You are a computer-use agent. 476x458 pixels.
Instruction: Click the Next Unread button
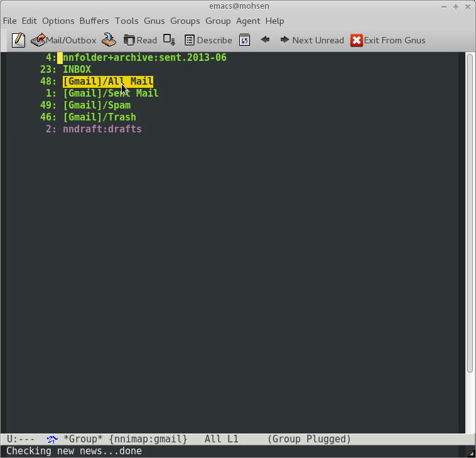pos(311,40)
